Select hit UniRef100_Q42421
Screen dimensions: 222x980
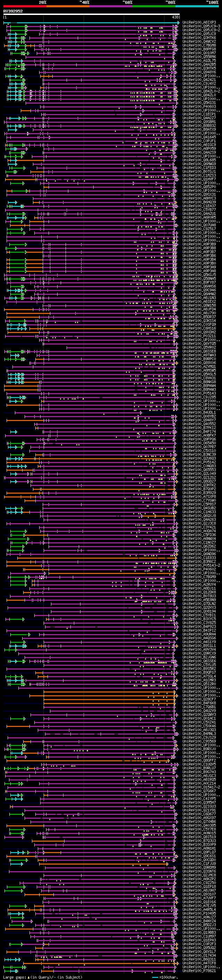199,80
